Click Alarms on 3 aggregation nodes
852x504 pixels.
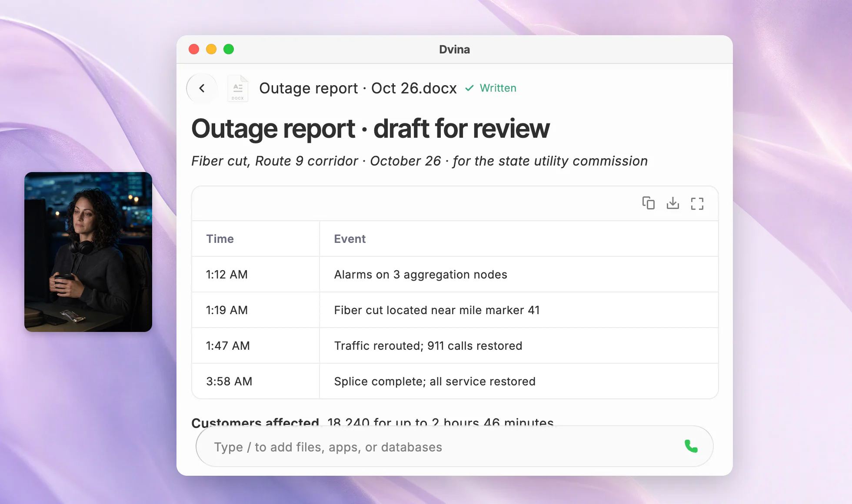[420, 275]
